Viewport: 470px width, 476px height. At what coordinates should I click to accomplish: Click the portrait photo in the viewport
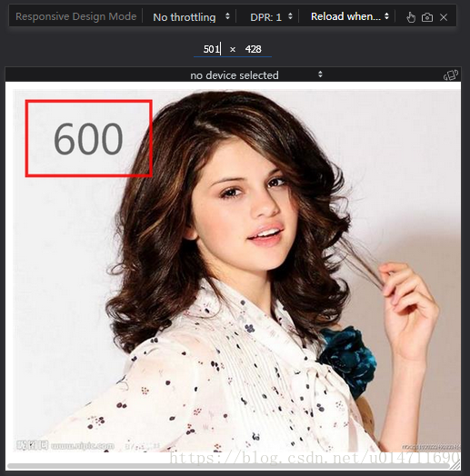pos(236,271)
